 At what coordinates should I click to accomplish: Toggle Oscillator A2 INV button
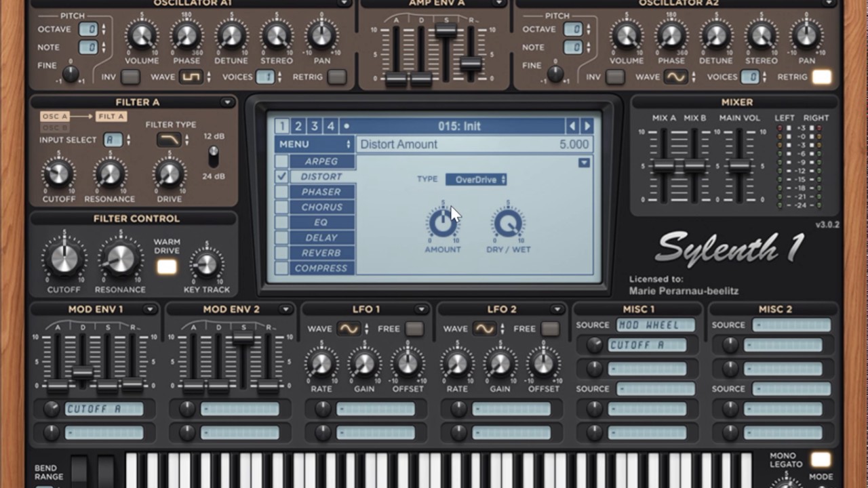615,77
